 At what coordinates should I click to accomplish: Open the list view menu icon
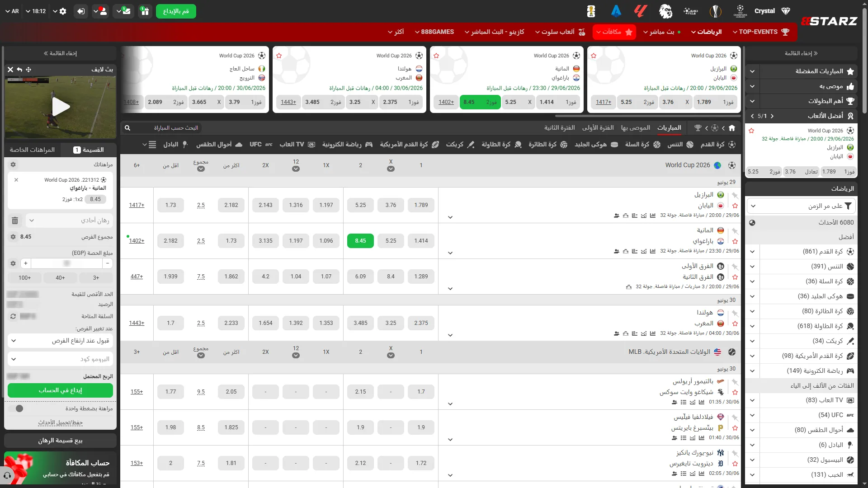[x=152, y=145]
